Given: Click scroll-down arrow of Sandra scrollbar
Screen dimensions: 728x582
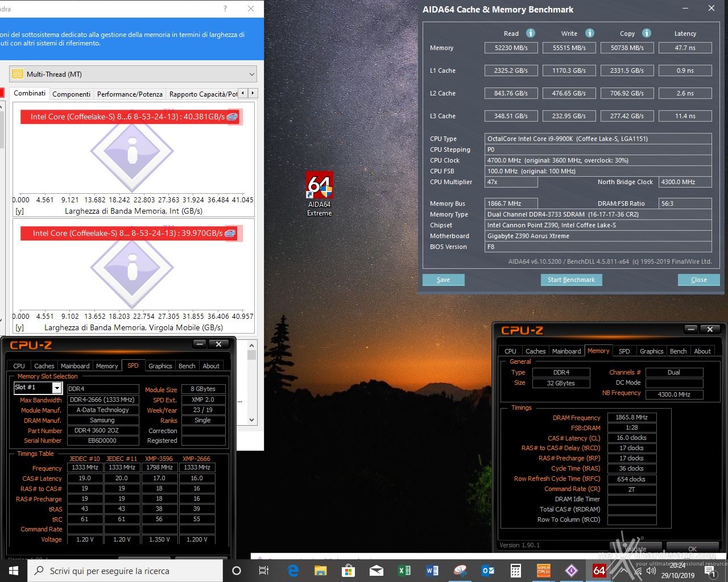Looking at the screenshot, I should [x=251, y=420].
